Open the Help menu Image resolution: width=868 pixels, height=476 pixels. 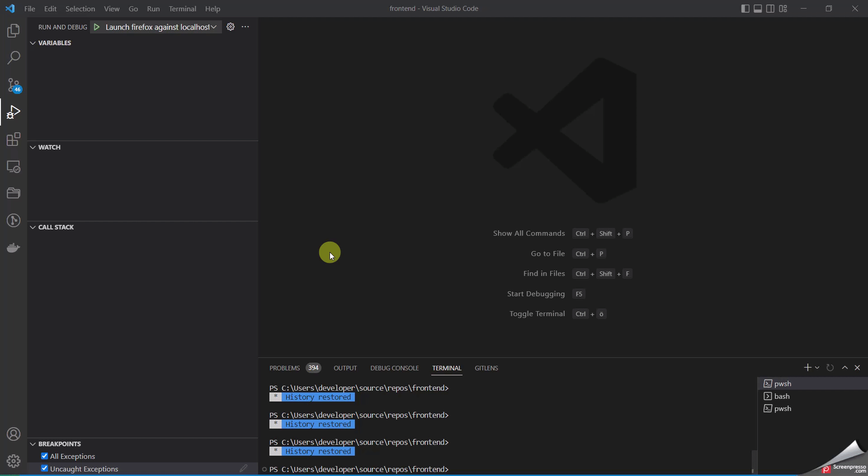pos(212,9)
